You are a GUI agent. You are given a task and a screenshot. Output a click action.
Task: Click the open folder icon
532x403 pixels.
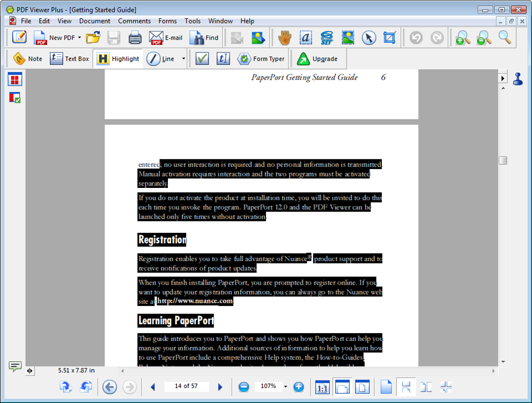pyautogui.click(x=93, y=38)
